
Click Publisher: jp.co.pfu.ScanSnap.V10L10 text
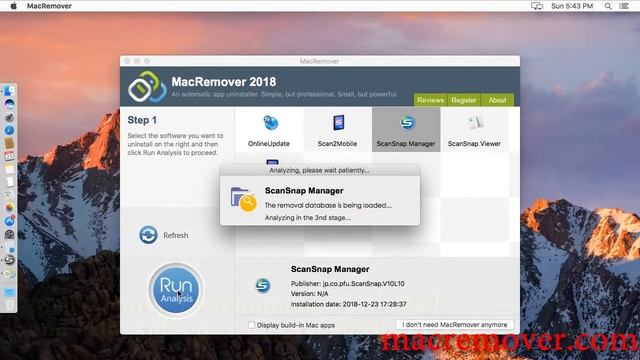pyautogui.click(x=348, y=283)
